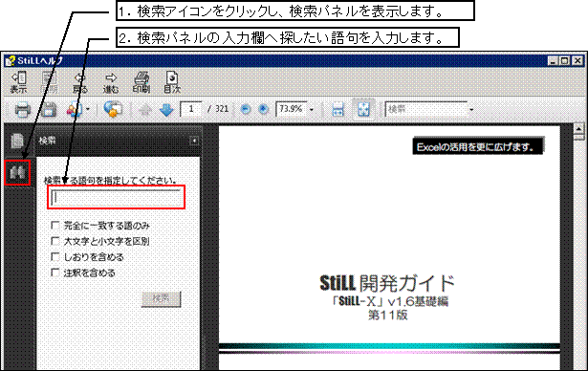Open the zoom level dropdown arrow

tap(312, 110)
